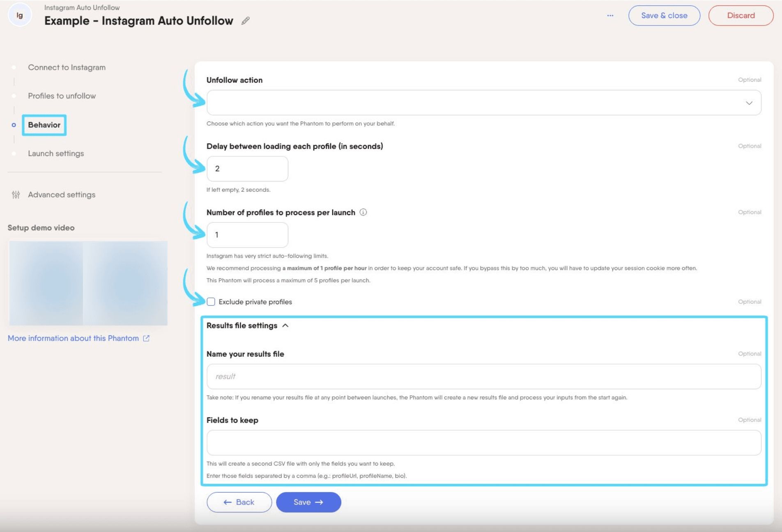Click the 'Instagram Auto Unfollow' subtitle text
Viewport: 782px width, 532px height.
click(82, 7)
